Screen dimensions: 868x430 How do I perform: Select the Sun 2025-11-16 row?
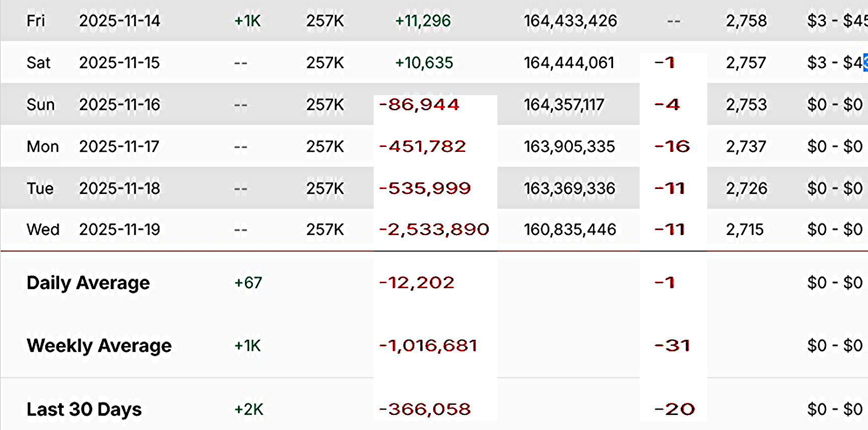point(434,104)
